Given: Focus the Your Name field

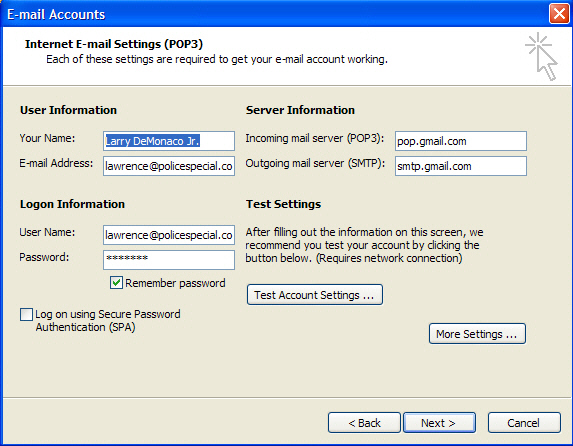Looking at the screenshot, I should tap(169, 141).
